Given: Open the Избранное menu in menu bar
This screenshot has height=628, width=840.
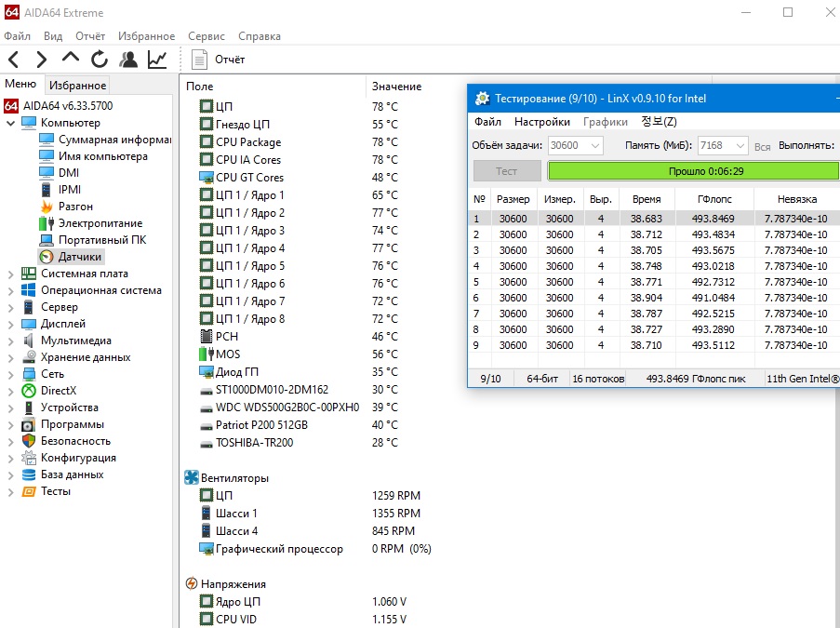Looking at the screenshot, I should (146, 36).
